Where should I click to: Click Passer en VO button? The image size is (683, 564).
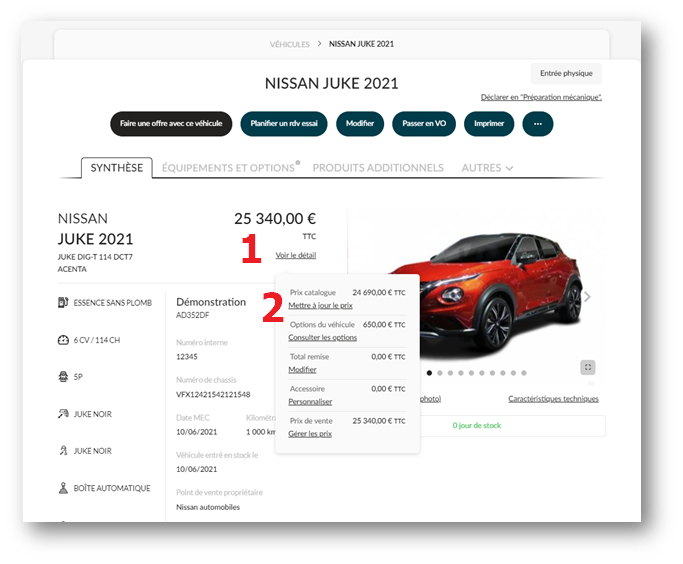coord(424,124)
